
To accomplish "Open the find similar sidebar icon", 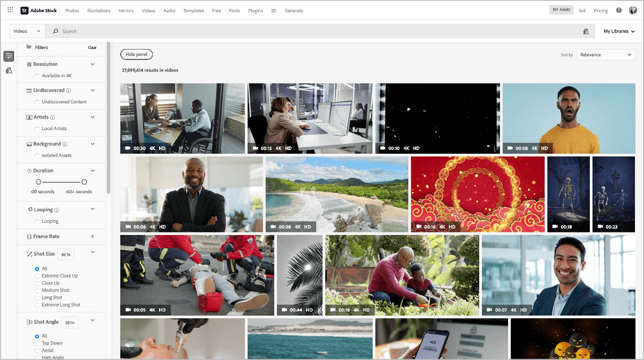I will tap(8, 71).
